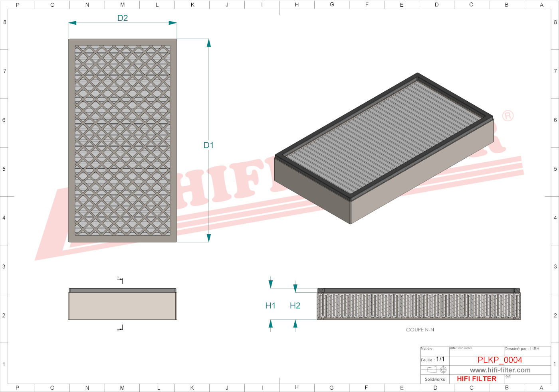Select the isometric 3D filter view

384,148
